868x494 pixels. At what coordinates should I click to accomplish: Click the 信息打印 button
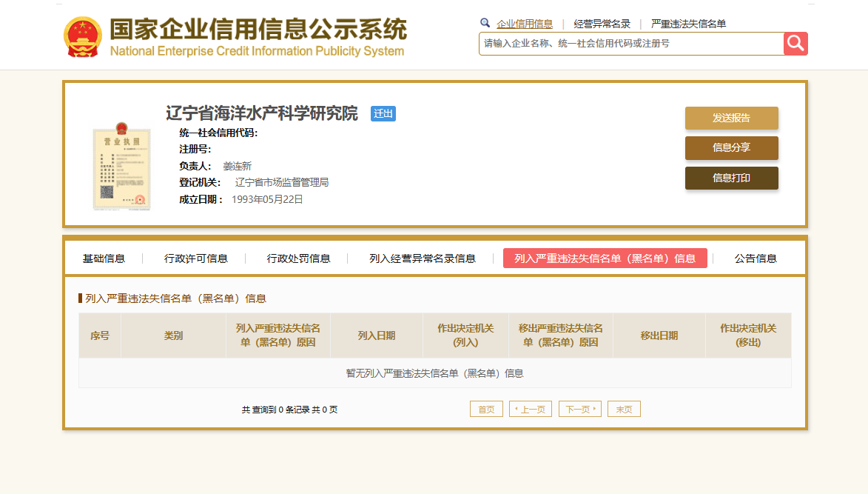tap(731, 178)
